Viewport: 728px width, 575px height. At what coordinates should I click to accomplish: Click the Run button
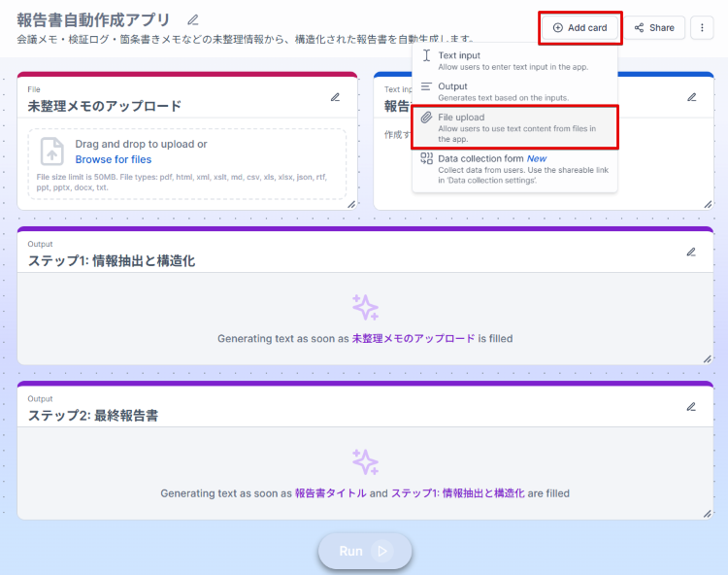(364, 551)
